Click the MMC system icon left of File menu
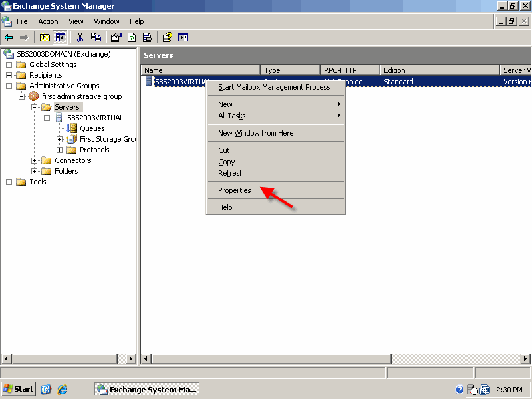Image resolution: width=532 pixels, height=399 pixels. point(7,21)
